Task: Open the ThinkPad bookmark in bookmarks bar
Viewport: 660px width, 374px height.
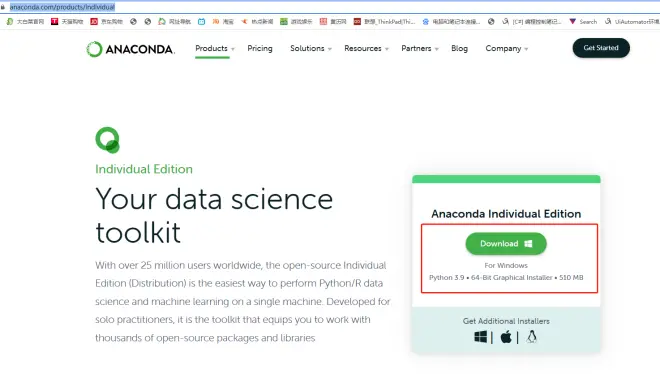Action: [x=384, y=21]
